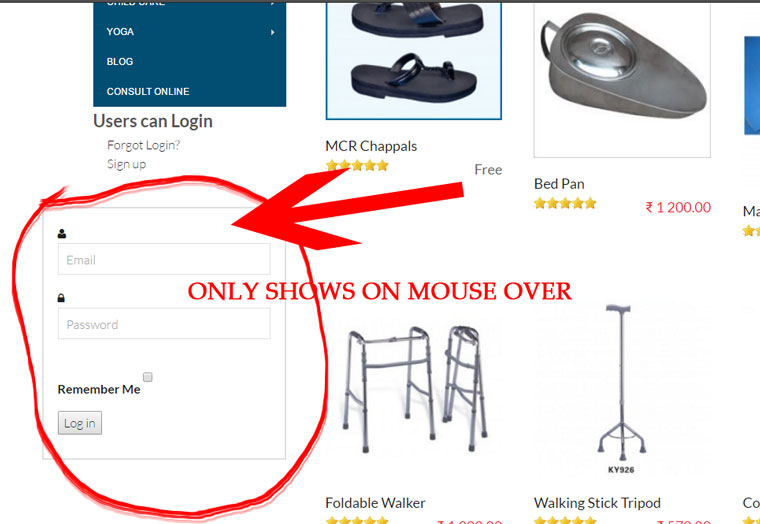Follow the Forgot Login? link
This screenshot has width=760, height=524.
[143, 145]
